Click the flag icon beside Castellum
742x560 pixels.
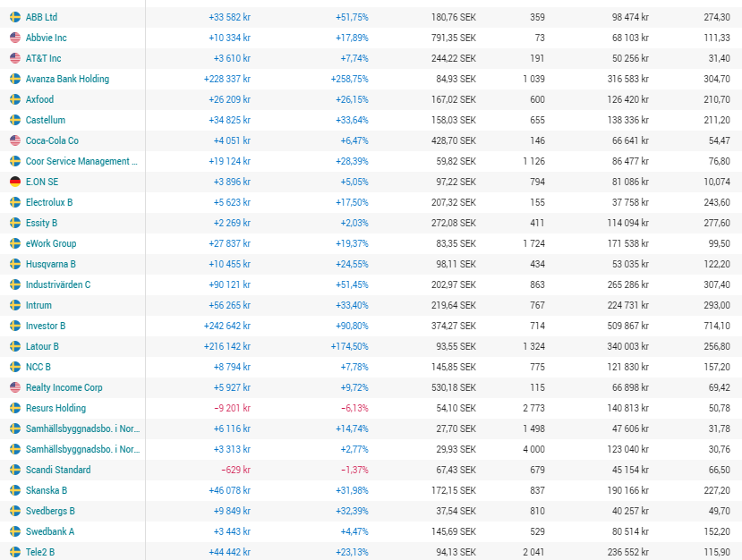(15, 120)
